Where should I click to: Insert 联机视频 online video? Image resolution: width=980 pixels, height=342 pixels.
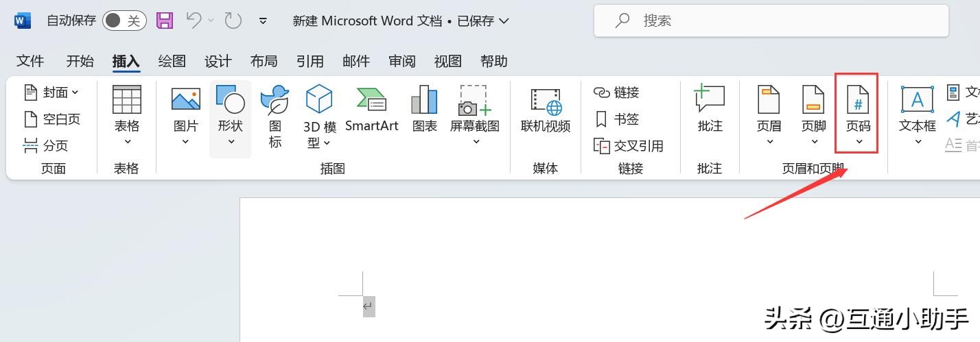click(546, 110)
